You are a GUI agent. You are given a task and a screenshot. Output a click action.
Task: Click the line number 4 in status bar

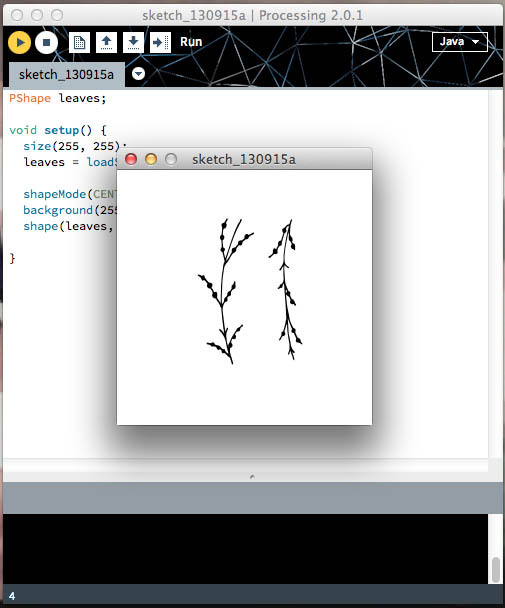(x=12, y=596)
